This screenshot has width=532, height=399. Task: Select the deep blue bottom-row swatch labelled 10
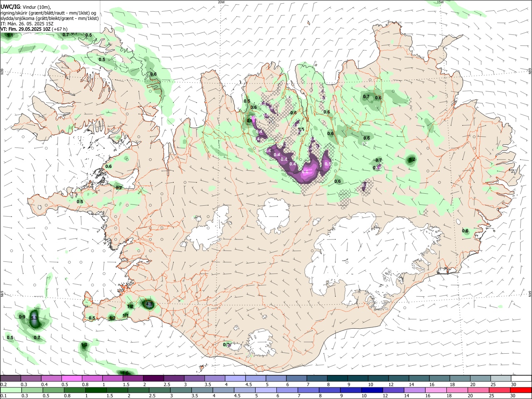[x=372, y=390]
